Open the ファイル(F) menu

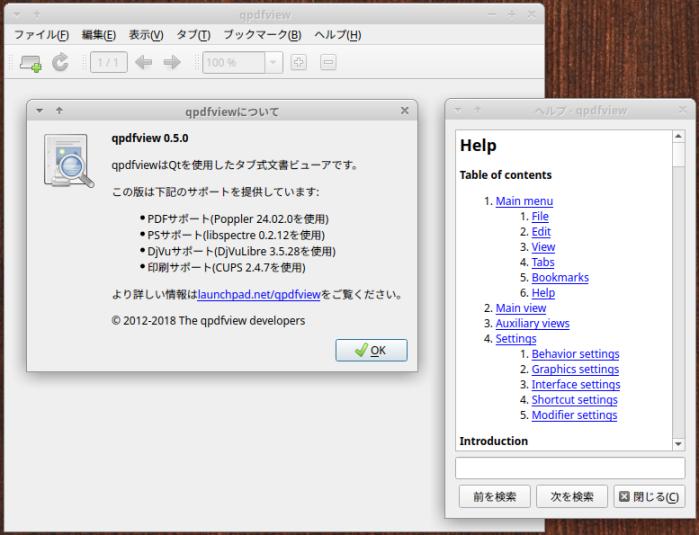pos(41,35)
